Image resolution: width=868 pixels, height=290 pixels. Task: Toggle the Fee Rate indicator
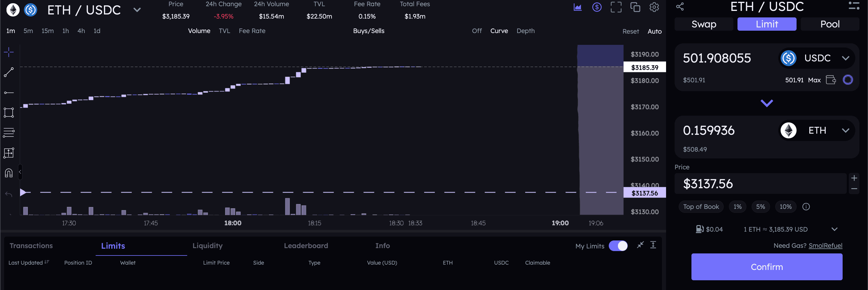[x=252, y=31]
